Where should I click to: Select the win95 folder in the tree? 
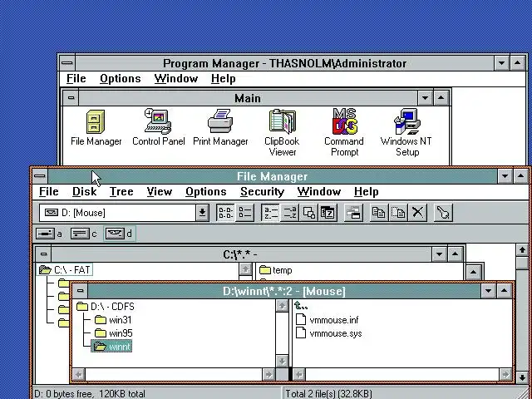[114, 333]
